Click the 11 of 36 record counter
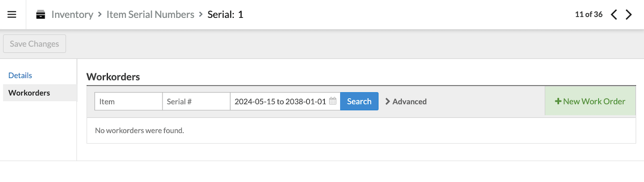Screen dimensions: 644x182 tap(589, 14)
